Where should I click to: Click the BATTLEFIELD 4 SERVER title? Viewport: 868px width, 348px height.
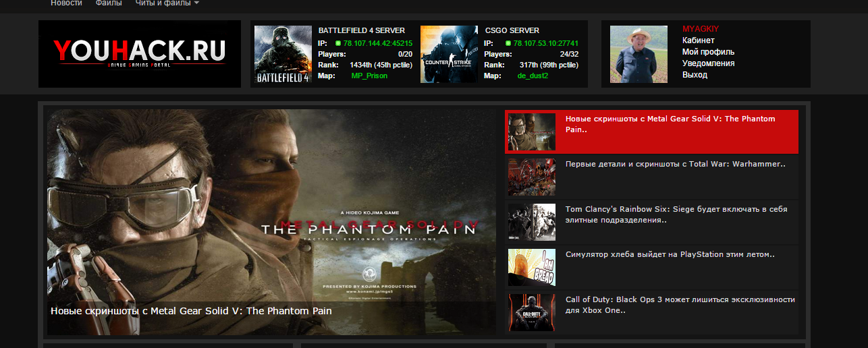coord(361,30)
